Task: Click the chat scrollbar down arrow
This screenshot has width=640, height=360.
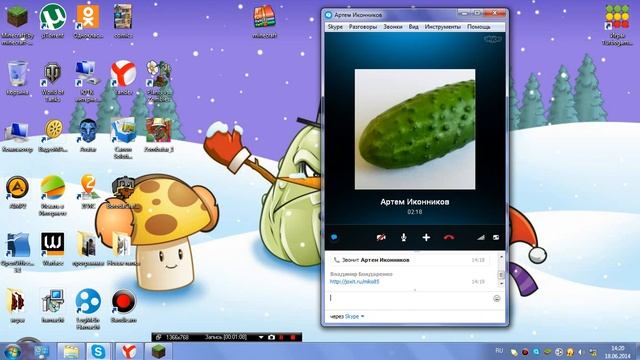Action: pyautogui.click(x=501, y=283)
